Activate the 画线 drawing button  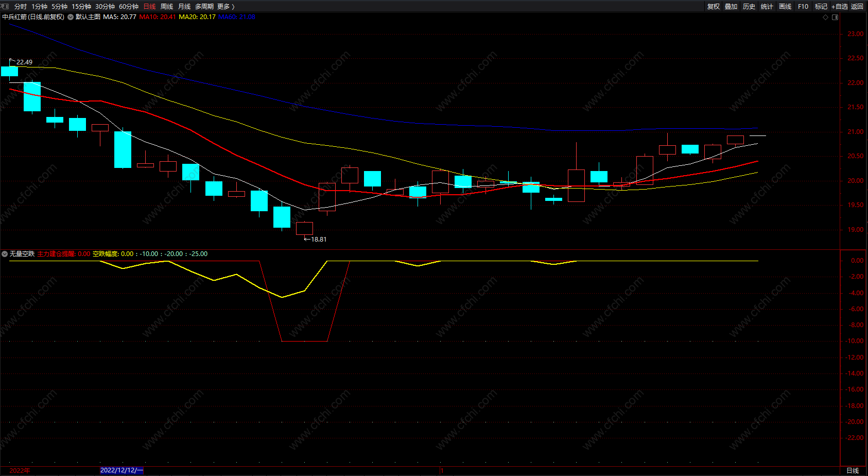(785, 7)
